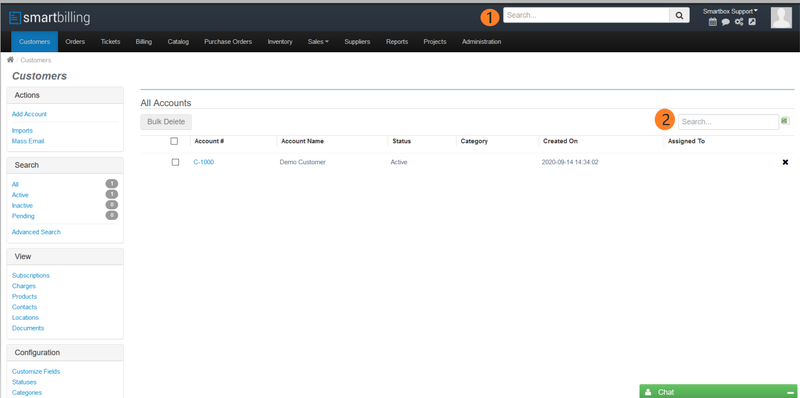The image size is (800, 398).
Task: Open the Administration menu
Action: click(x=481, y=42)
